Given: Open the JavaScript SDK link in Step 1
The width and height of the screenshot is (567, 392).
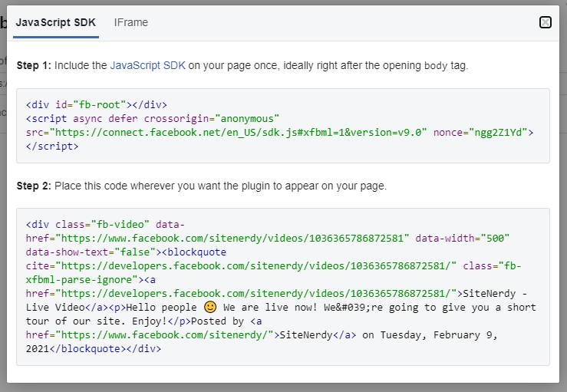Looking at the screenshot, I should (x=147, y=65).
